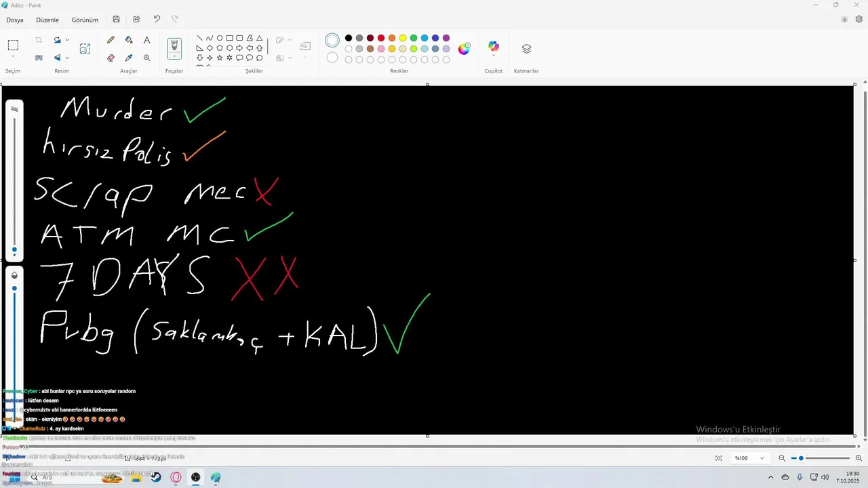Select Color 1 primary swatch
Viewport: 868px width, 488px height.
332,41
